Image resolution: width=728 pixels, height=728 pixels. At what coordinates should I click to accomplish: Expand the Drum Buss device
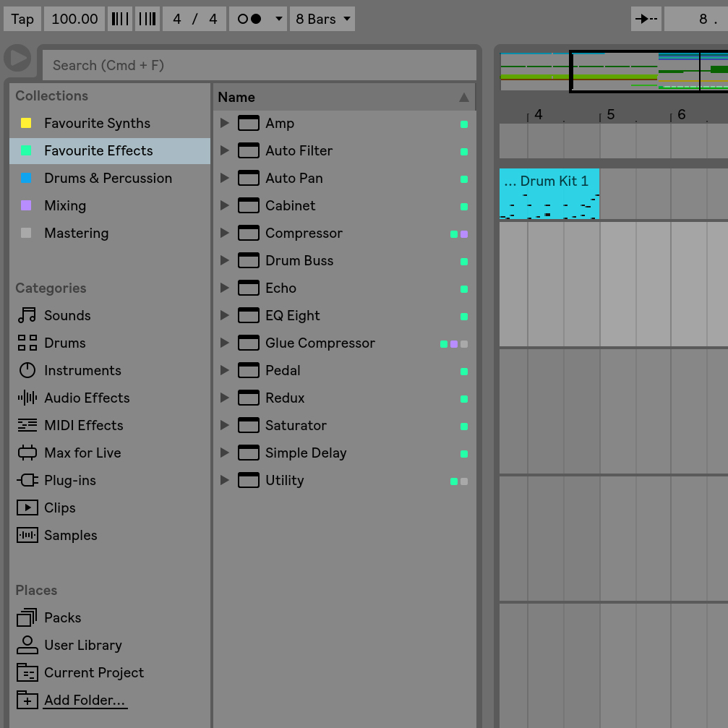click(x=224, y=260)
